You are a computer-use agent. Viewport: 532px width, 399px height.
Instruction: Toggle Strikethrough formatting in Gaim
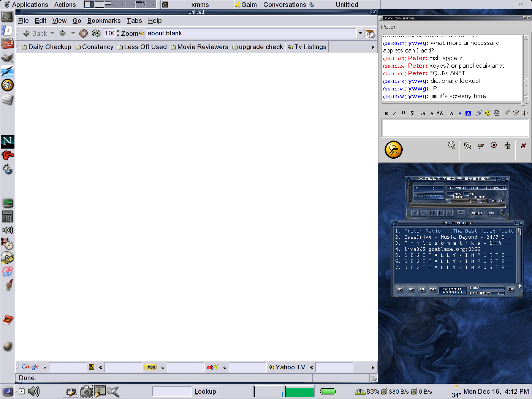(x=412, y=113)
